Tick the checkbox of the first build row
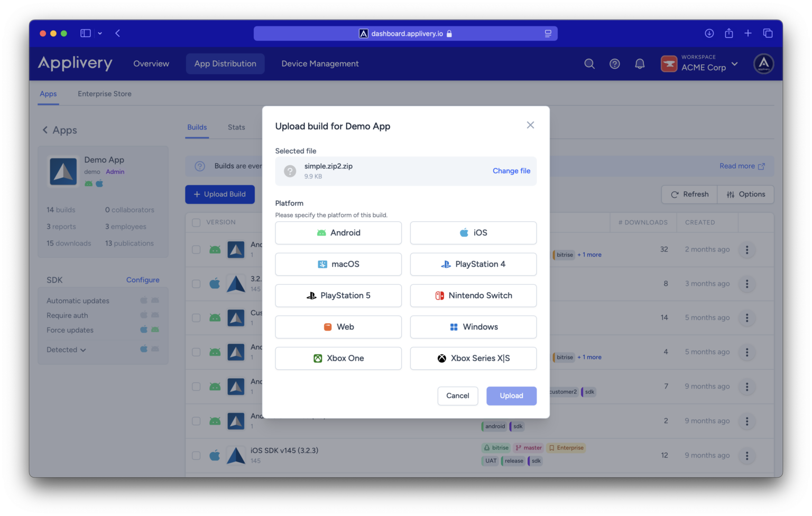The height and width of the screenshot is (516, 812). click(196, 250)
